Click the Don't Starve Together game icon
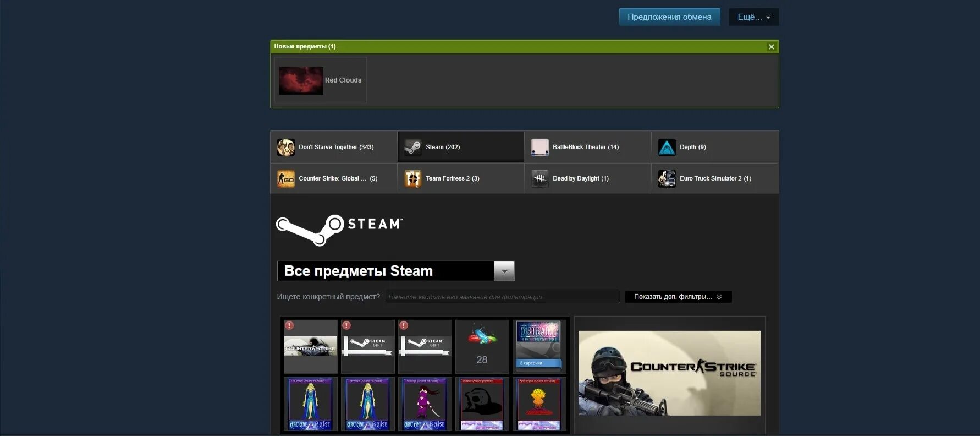The width and height of the screenshot is (980, 436). pos(286,147)
